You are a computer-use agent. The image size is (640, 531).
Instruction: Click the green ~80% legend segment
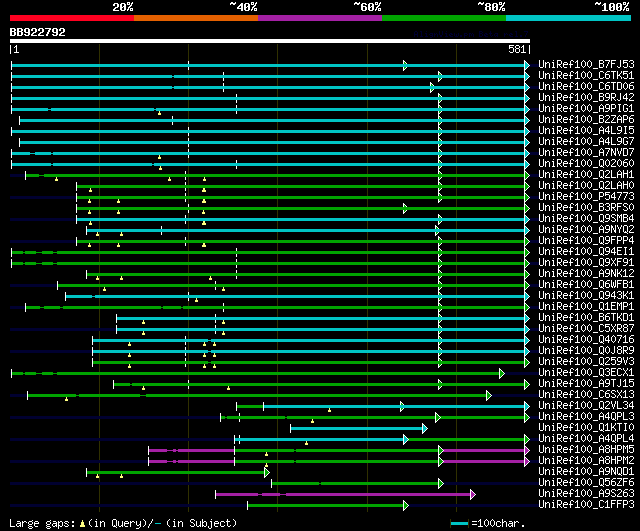tap(444, 18)
